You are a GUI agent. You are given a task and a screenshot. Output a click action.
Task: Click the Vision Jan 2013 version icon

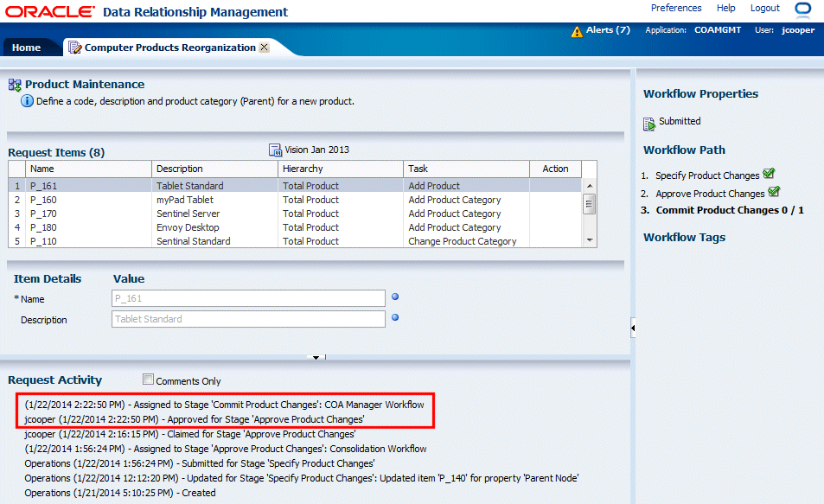click(275, 150)
